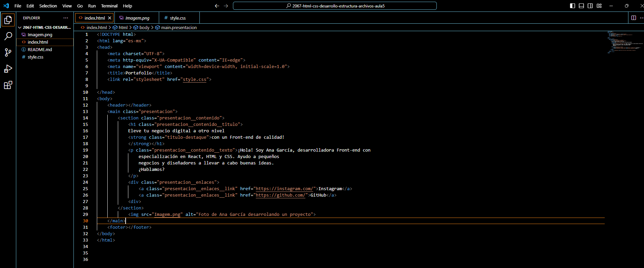The image size is (644, 268).
Task: Open the Go menu
Action: 80,6
